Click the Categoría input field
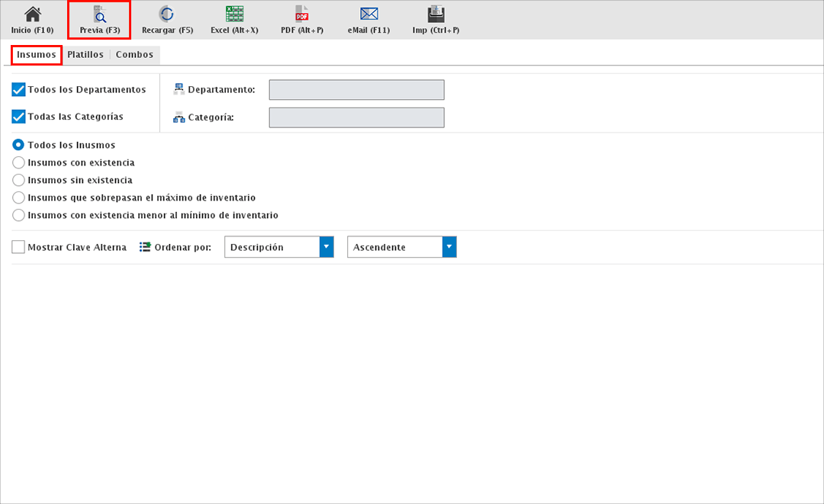The width and height of the screenshot is (824, 504). coord(356,117)
